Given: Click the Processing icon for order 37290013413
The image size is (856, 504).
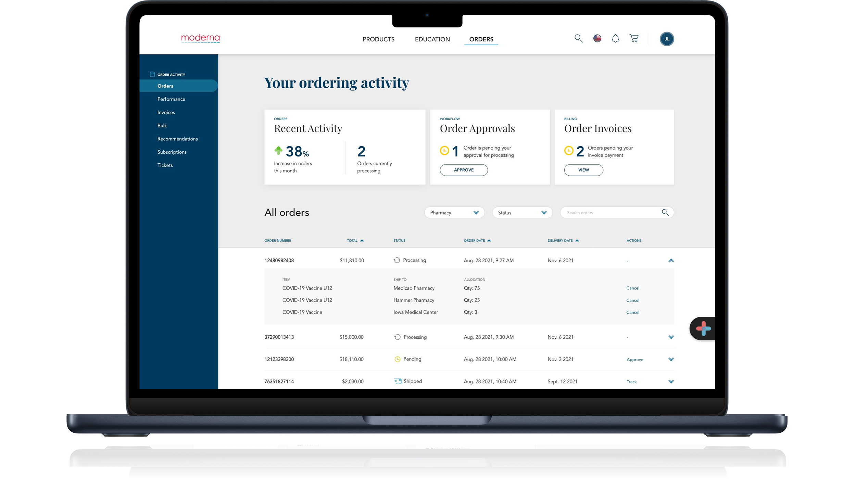Looking at the screenshot, I should [397, 337].
